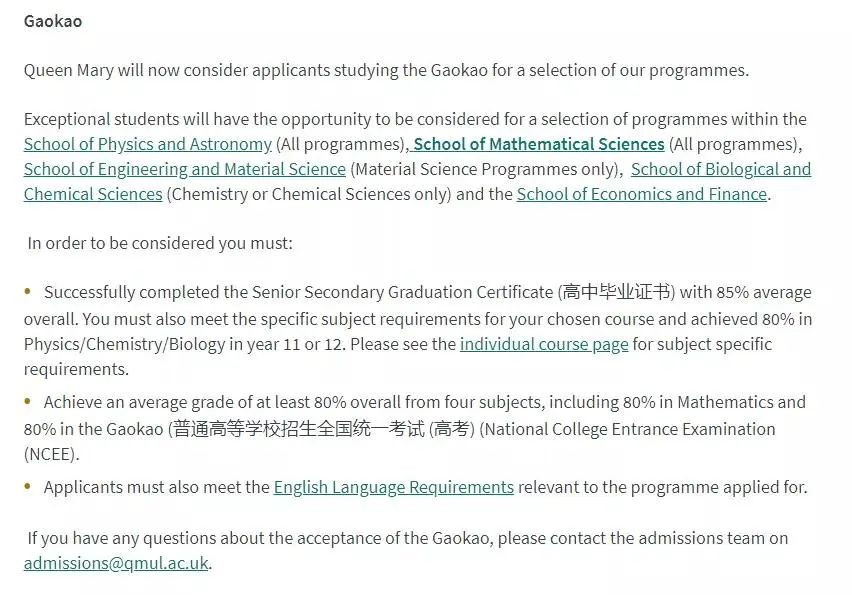Image resolution: width=852 pixels, height=595 pixels.
Task: Click the bullet before 'Achieve an average grade'
Action: click(29, 402)
